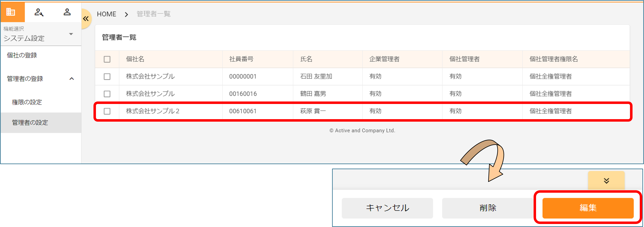The height and width of the screenshot is (227, 644).
Task: Go to HOME via breadcrumb link
Action: click(x=107, y=14)
